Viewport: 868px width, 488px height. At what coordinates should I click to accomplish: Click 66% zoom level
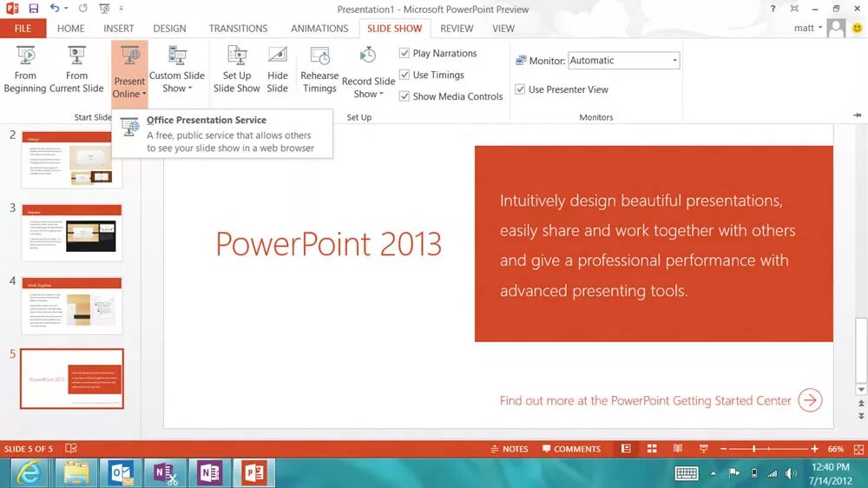(x=836, y=449)
